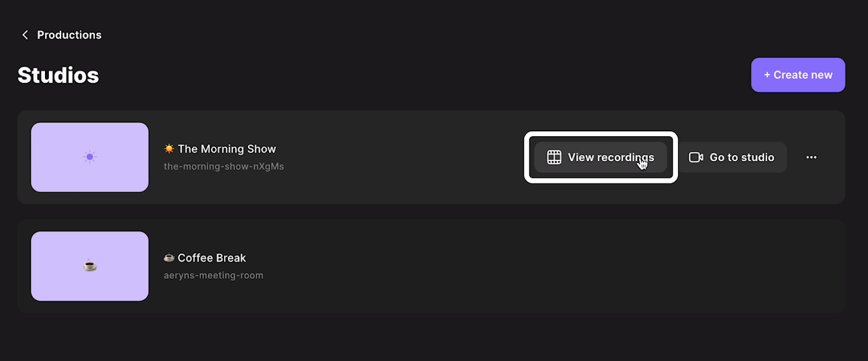868x361 pixels.
Task: Click the back chevron beside Productions
Action: (25, 35)
